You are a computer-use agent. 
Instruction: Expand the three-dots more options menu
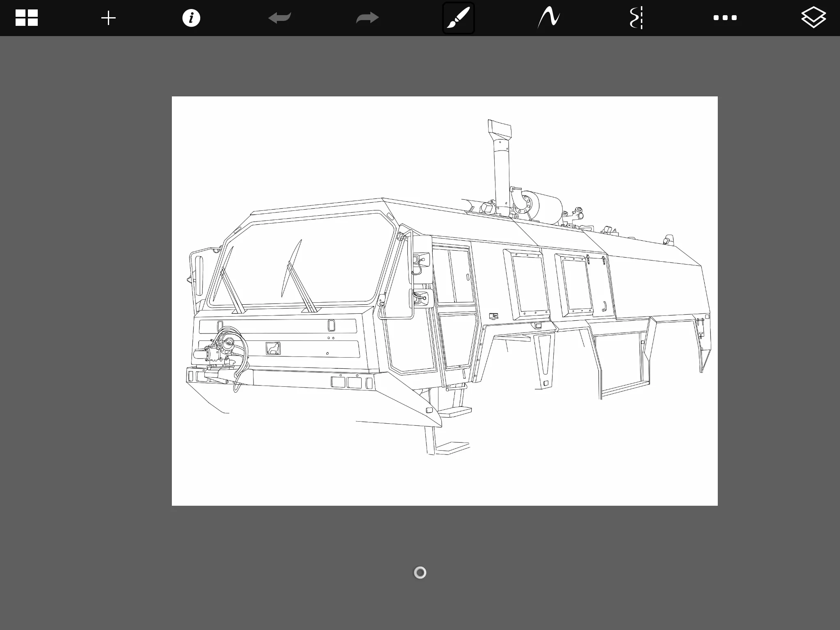tap(725, 18)
